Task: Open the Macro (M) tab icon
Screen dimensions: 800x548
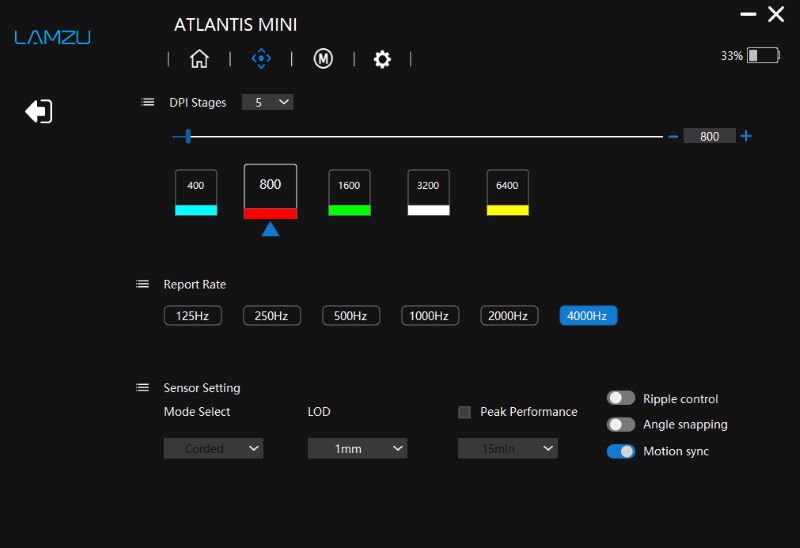Action: click(x=323, y=59)
